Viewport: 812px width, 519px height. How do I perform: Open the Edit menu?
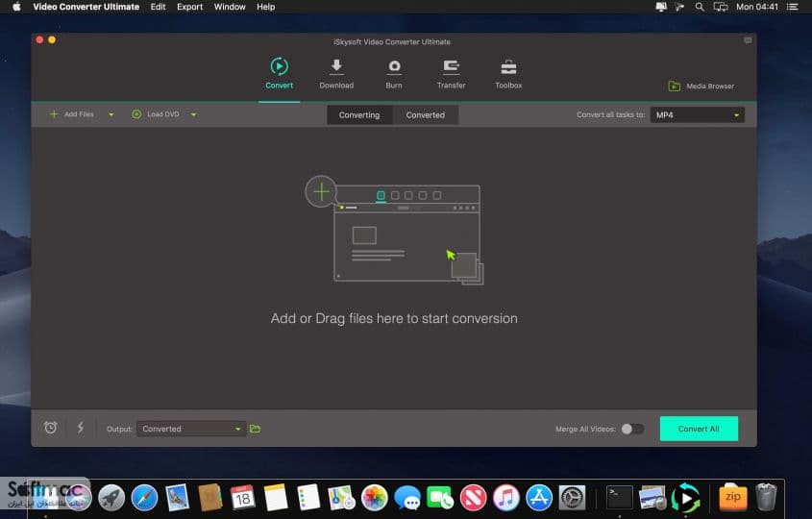click(x=158, y=7)
